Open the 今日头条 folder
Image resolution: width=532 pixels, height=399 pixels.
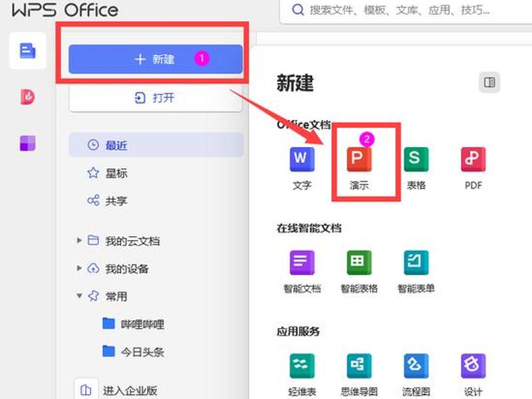[134, 352]
